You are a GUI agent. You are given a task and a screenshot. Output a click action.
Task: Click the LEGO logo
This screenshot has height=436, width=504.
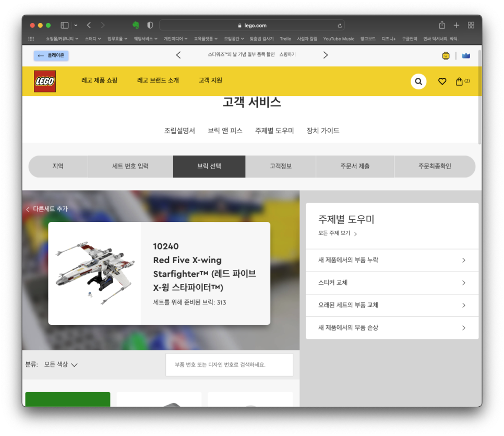[45, 81]
